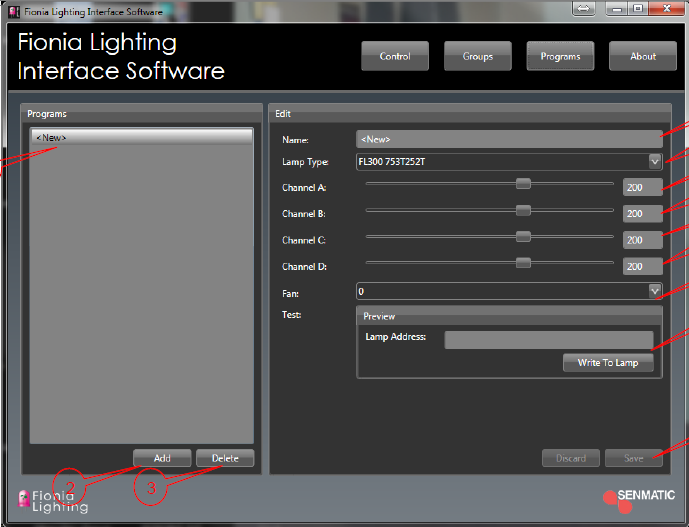Focus the Channel D value box

[642, 266]
